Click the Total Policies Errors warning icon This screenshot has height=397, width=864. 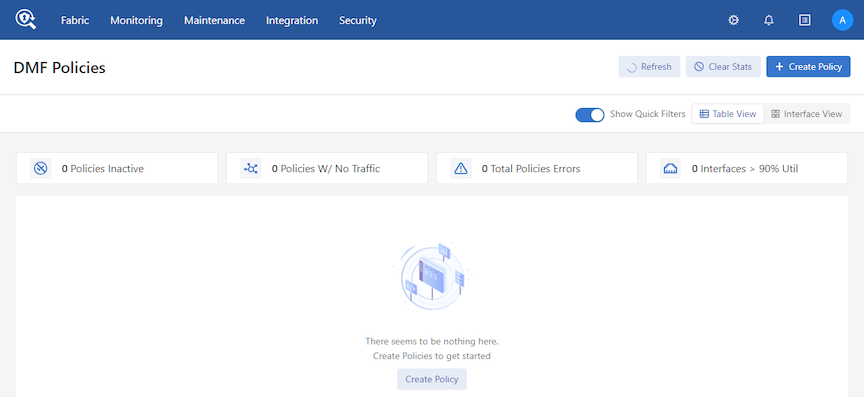[461, 168]
